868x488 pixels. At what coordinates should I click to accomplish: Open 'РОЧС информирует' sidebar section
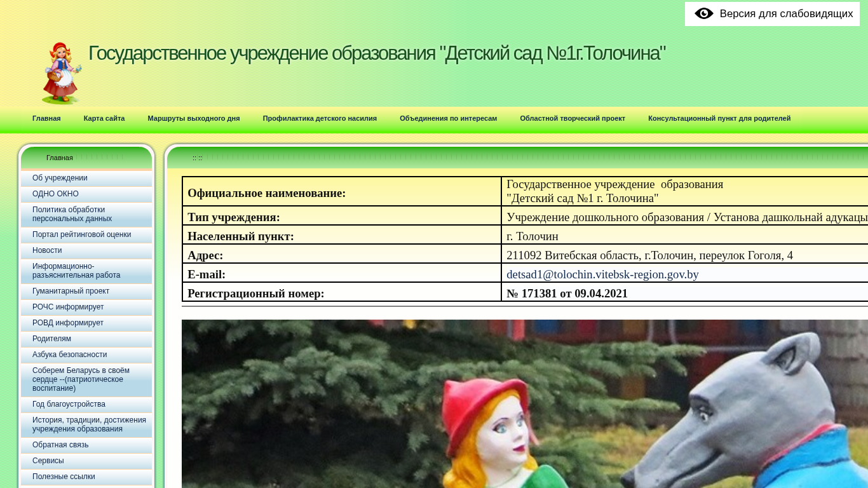coord(68,307)
